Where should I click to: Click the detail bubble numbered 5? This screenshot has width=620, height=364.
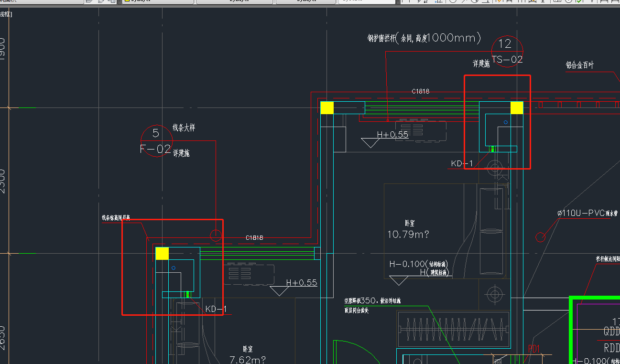(x=156, y=140)
